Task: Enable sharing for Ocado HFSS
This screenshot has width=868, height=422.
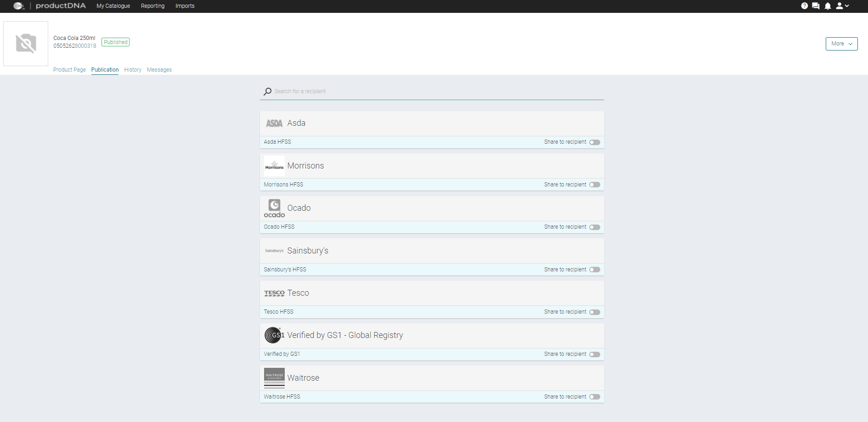Action: (595, 227)
